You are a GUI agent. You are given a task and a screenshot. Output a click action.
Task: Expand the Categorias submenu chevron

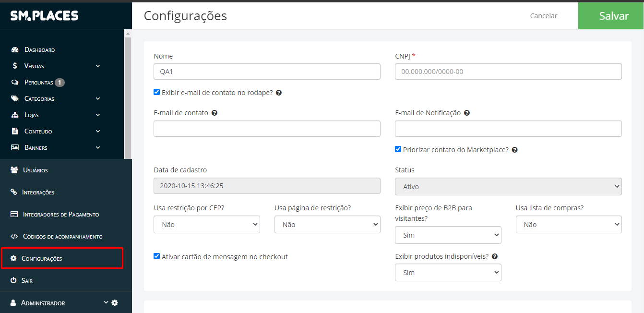(98, 99)
